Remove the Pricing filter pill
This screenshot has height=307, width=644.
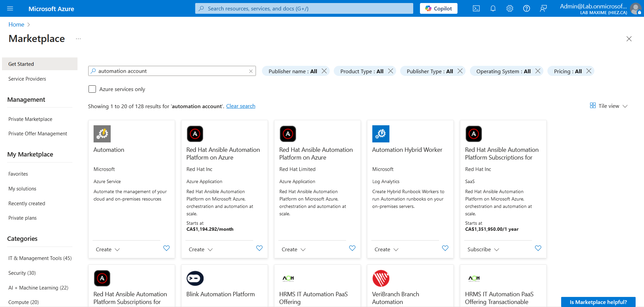coord(589,71)
